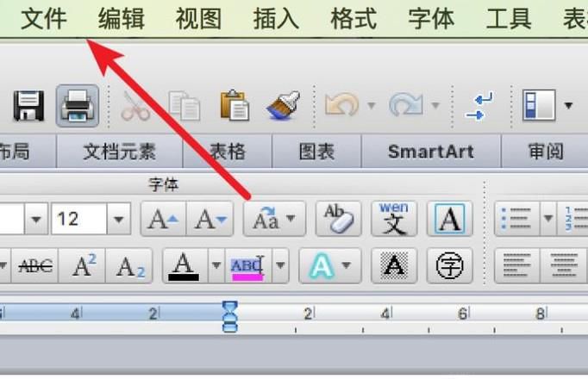Click the Print icon
The image size is (588, 379).
coord(78,106)
